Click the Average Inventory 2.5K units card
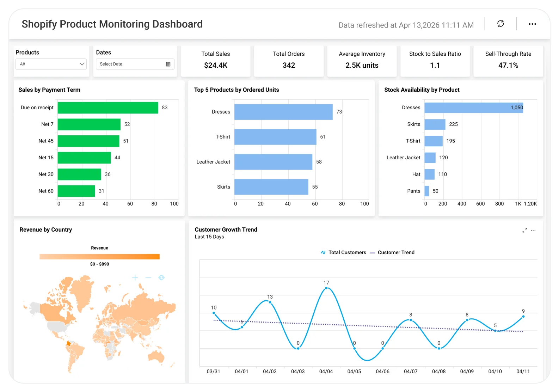559x392 pixels. click(x=362, y=61)
